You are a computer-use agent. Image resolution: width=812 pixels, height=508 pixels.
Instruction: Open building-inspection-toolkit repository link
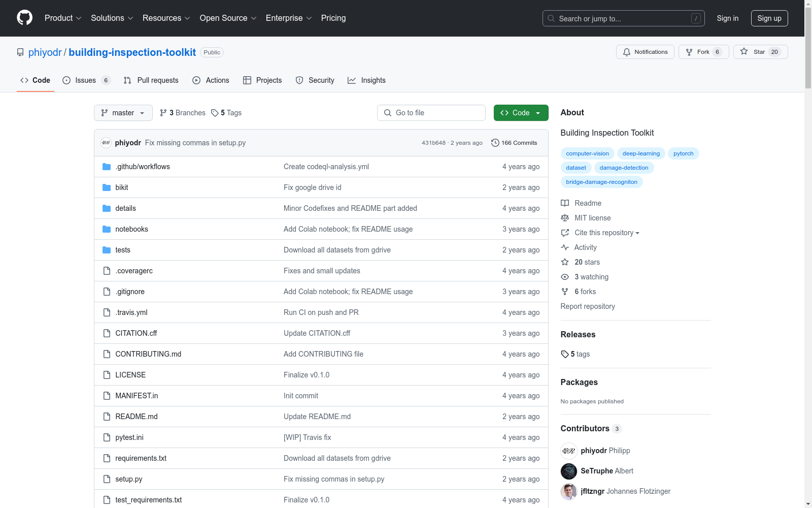[132, 52]
